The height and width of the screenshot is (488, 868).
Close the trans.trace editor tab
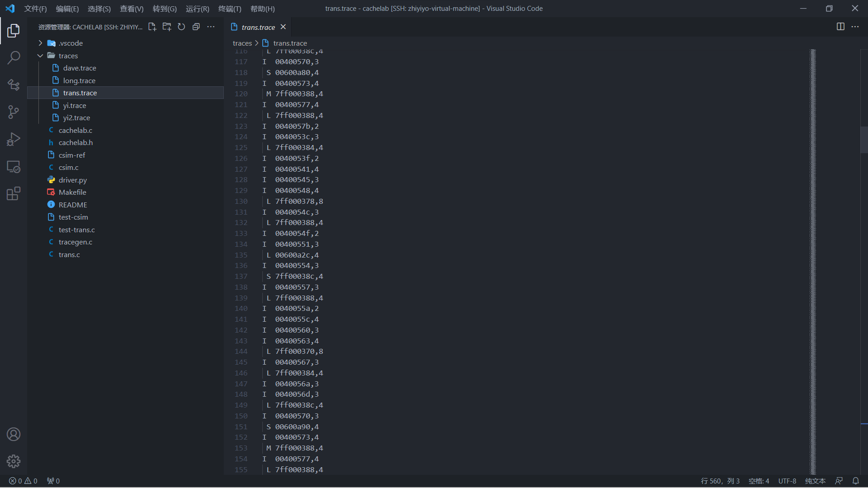click(283, 27)
